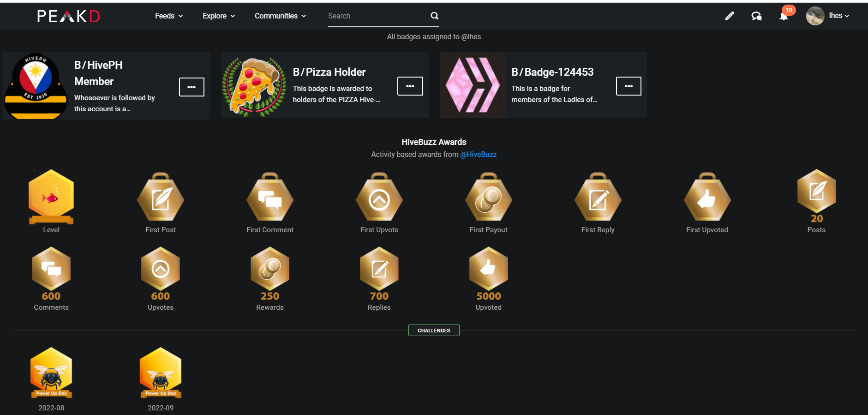The height and width of the screenshot is (415, 868).
Task: Select the 600 Comments award badge
Action: (51, 274)
